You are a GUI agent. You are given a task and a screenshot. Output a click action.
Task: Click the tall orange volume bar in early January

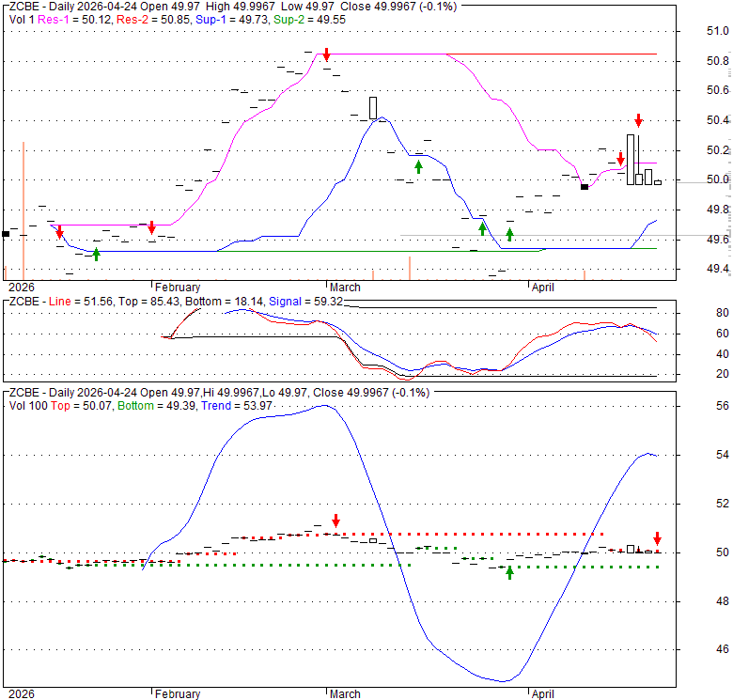pyautogui.click(x=23, y=210)
